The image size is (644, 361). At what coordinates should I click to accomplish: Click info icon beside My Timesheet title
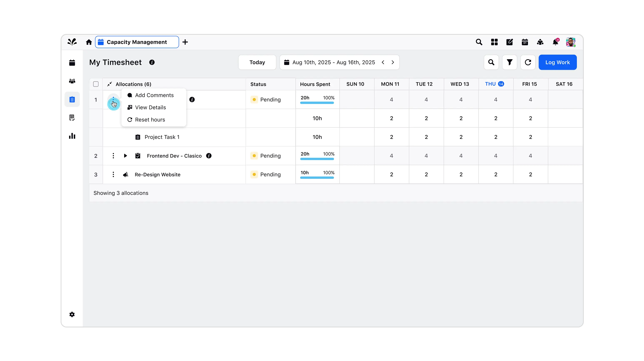152,62
